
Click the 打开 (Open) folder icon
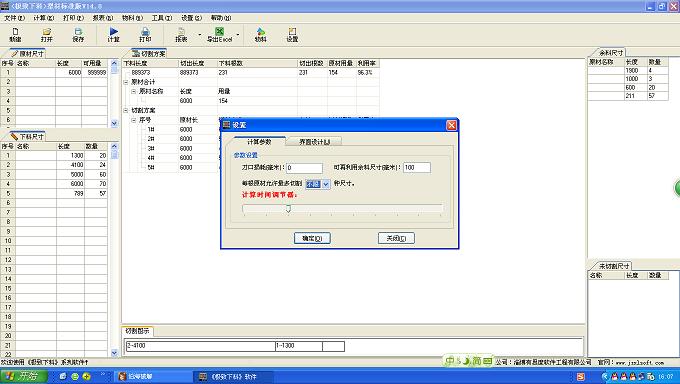46,35
